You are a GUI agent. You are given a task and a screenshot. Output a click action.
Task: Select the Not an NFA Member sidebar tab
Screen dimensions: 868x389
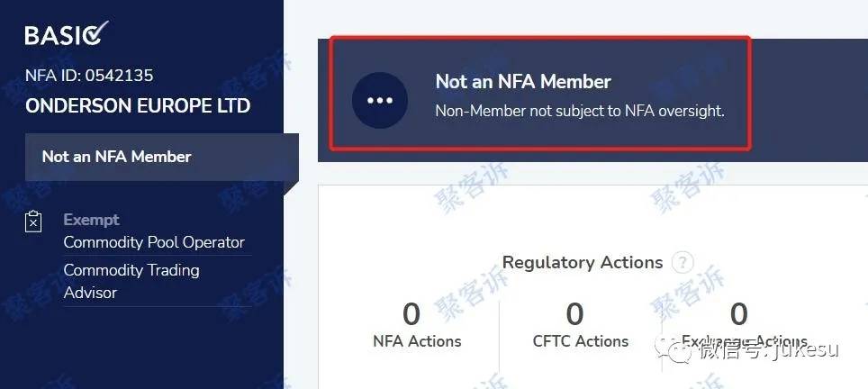click(x=162, y=158)
